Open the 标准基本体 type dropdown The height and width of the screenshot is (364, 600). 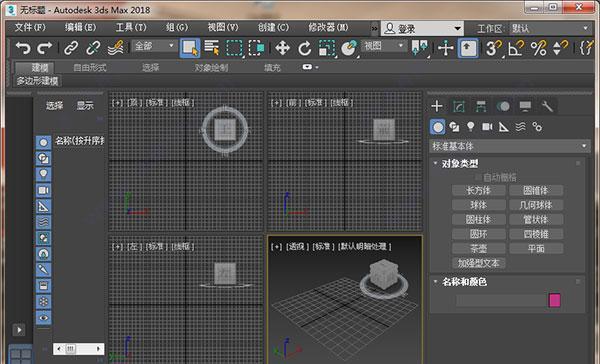pyautogui.click(x=510, y=146)
